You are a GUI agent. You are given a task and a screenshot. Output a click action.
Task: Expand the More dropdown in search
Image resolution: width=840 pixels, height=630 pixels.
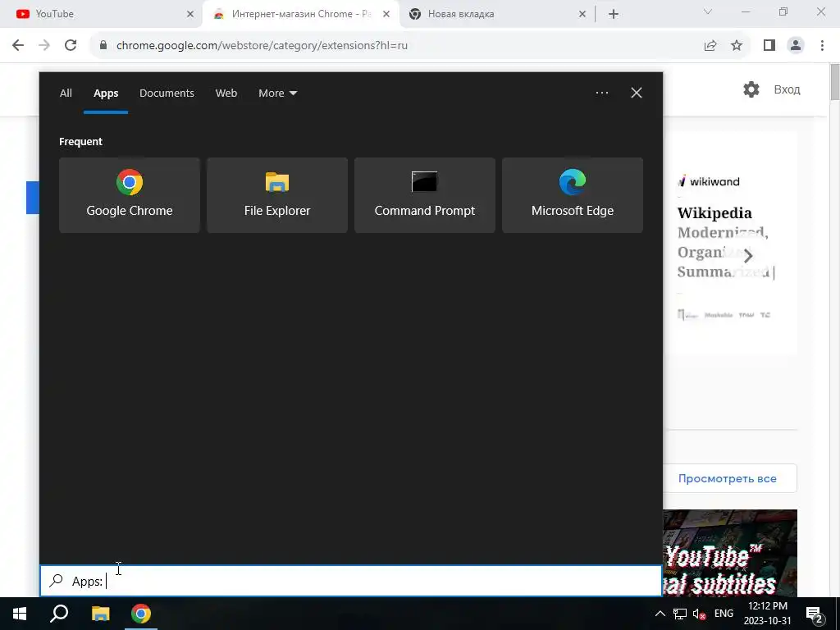[x=277, y=94]
